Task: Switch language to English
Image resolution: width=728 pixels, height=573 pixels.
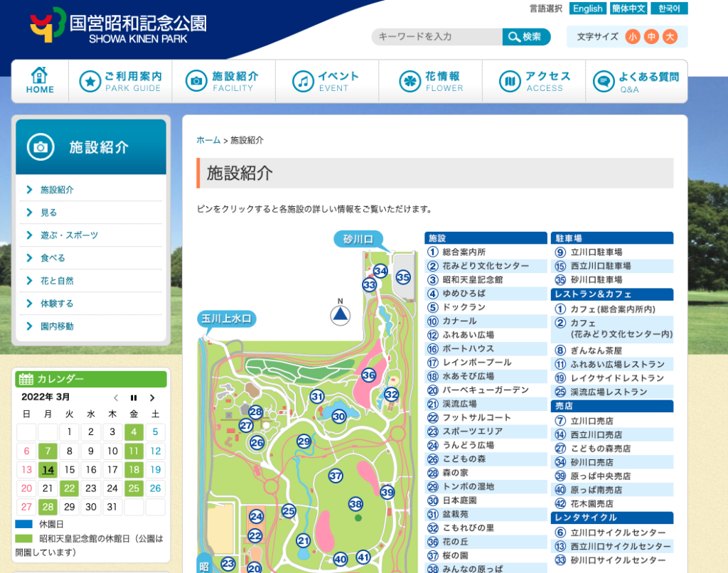Action: (x=588, y=9)
